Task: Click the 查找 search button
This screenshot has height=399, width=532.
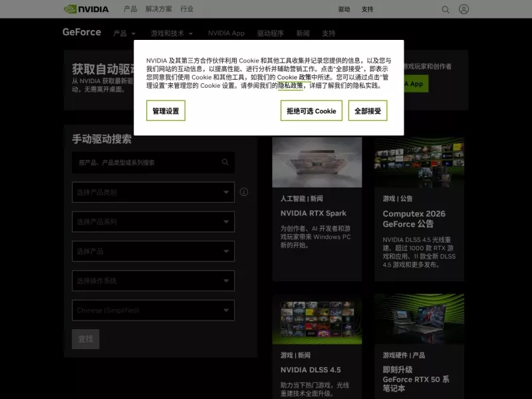Action: coord(86,339)
